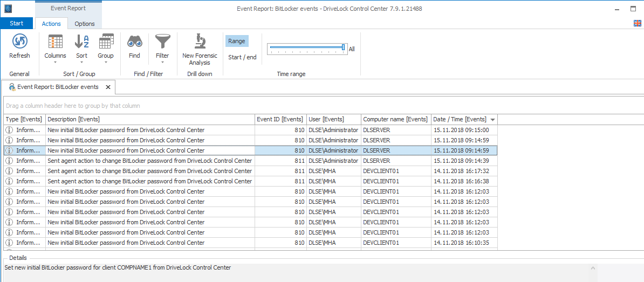Minimize the DriveLock Control Center window
Viewport: 644px width, 282px height.
point(617,9)
